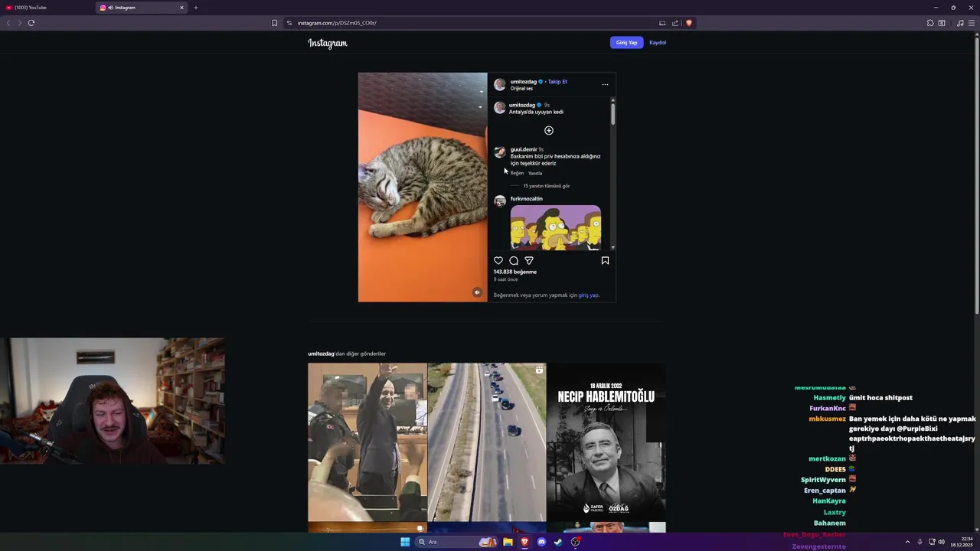Toggle the browser sidebar panel
The height and width of the screenshot is (551, 980).
pyautogui.click(x=942, y=23)
